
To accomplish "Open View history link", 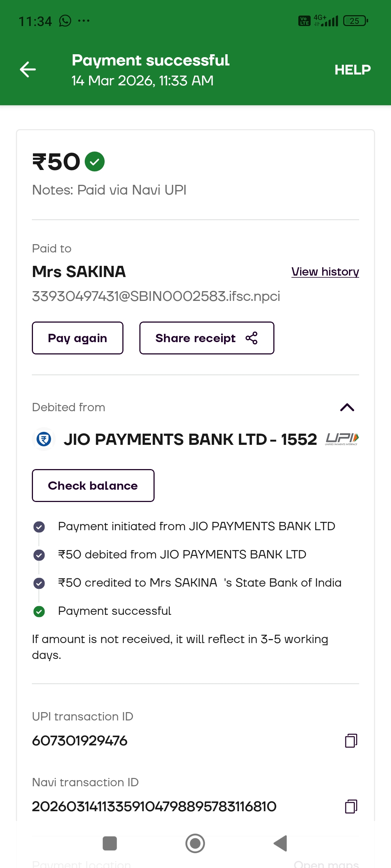I will coord(325,272).
